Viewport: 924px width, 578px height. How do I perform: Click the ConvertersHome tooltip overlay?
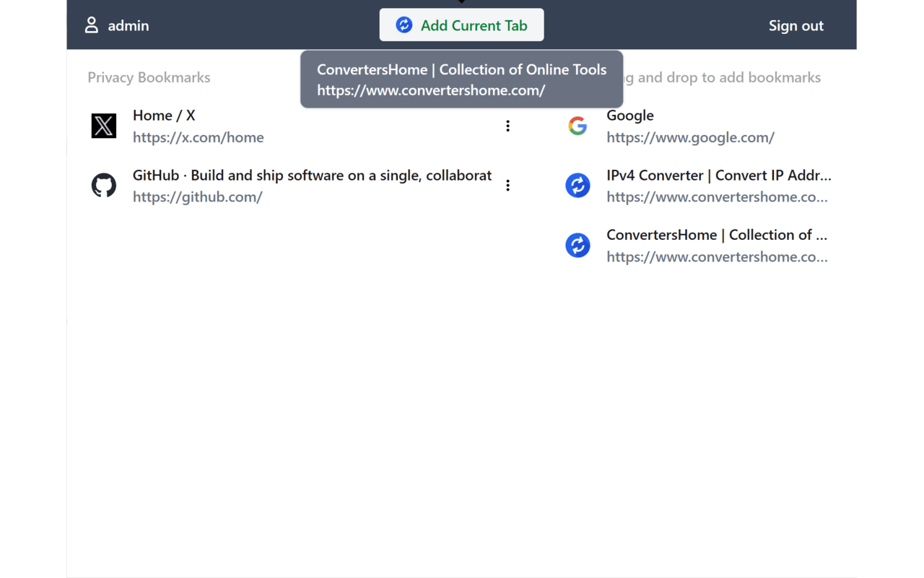click(461, 79)
